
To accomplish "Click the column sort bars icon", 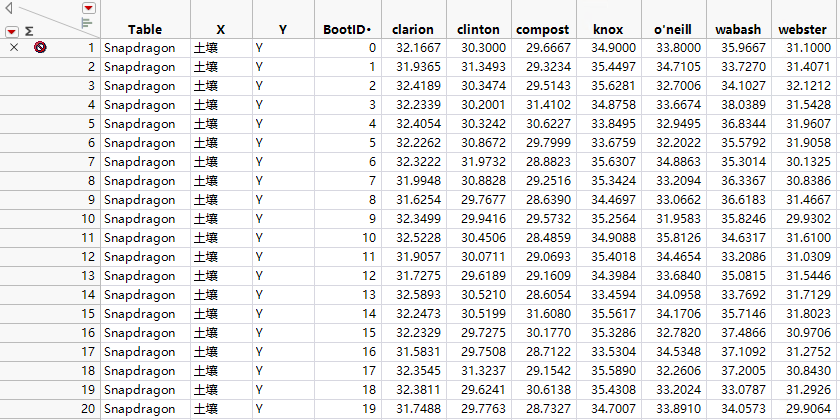I will coord(87,21).
